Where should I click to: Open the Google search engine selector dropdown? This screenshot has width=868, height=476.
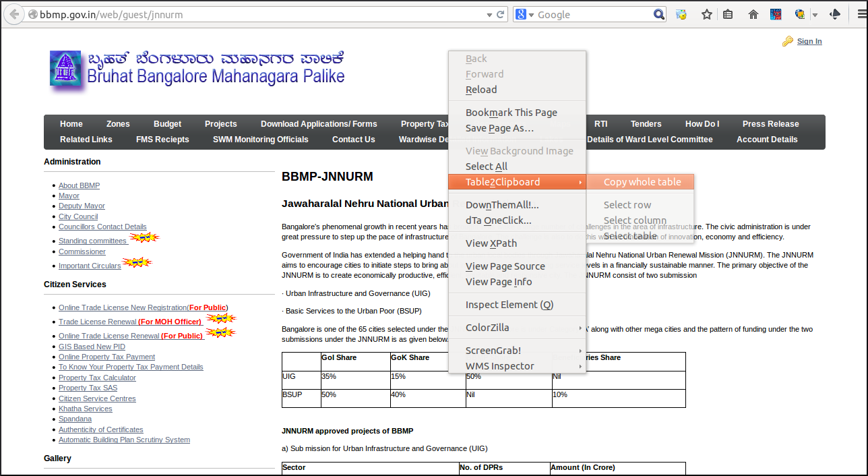coord(524,14)
